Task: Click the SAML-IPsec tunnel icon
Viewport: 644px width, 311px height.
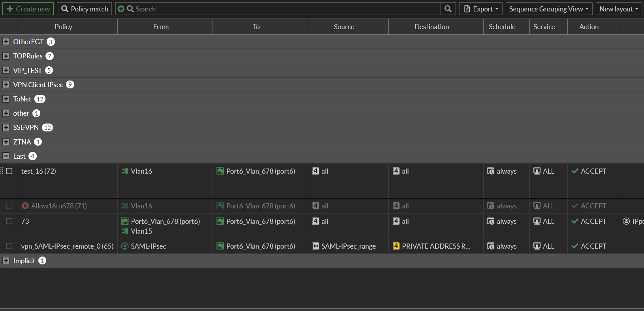Action: 125,246
